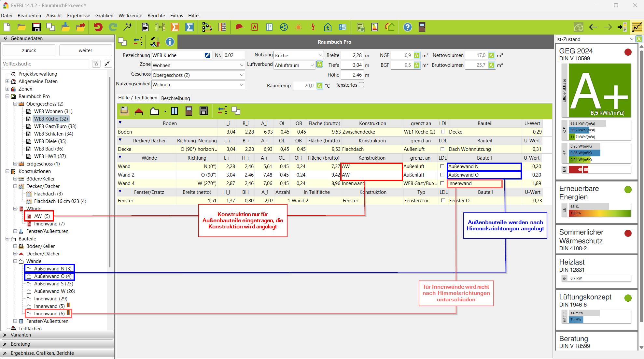Screen dimensions: 644x359
Task: Toggle LDL checkbox for Boden row
Action: (x=442, y=132)
